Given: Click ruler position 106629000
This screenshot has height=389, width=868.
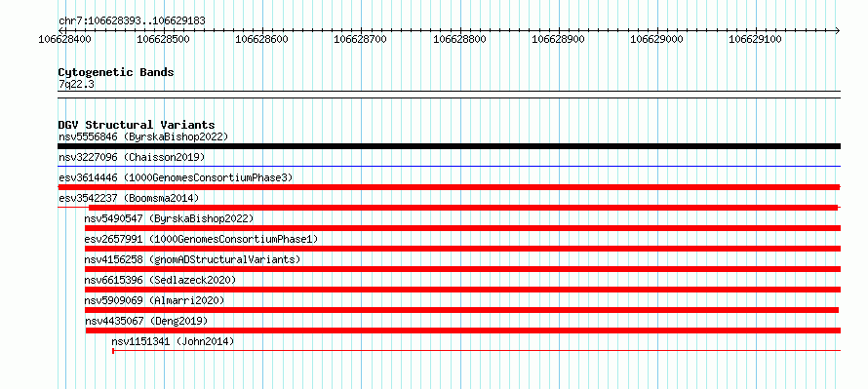Looking at the screenshot, I should [x=657, y=39].
